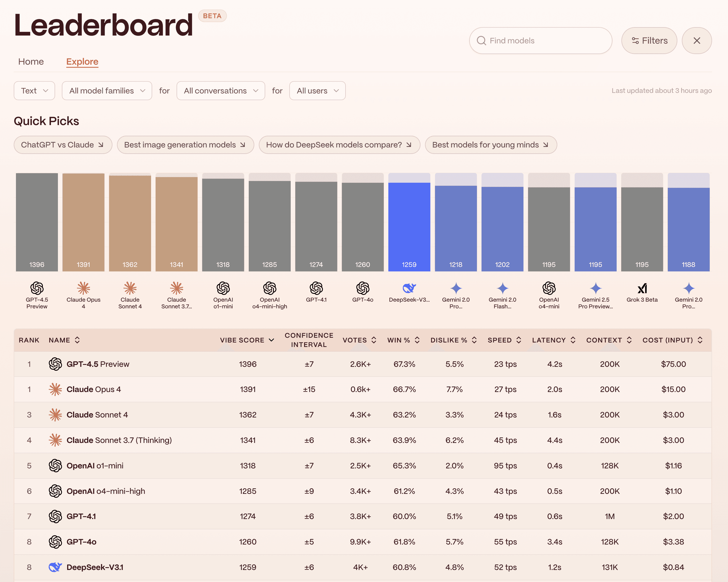The image size is (728, 582).
Task: Click the OpenAI logo under the GPT-4.5 Preview bar
Action: (x=36, y=289)
